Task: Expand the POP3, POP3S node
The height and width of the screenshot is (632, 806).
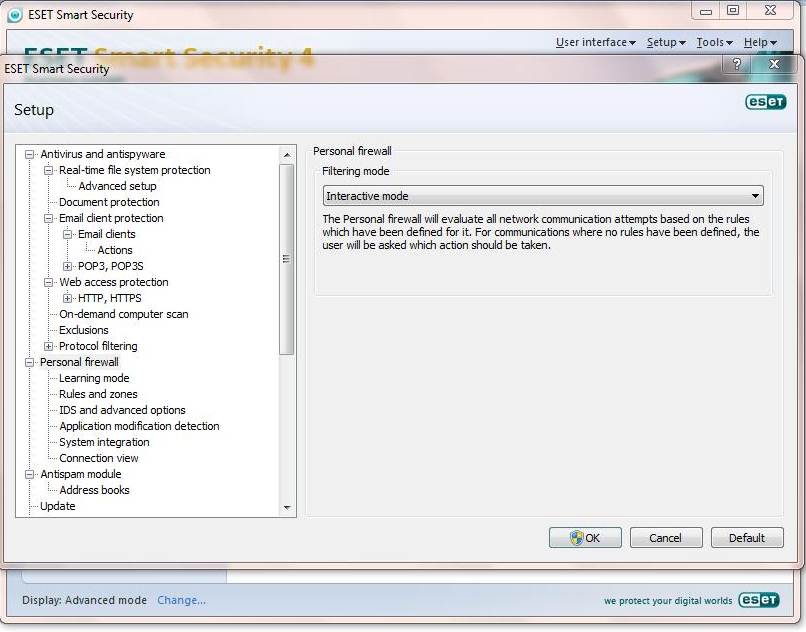Action: [x=67, y=266]
